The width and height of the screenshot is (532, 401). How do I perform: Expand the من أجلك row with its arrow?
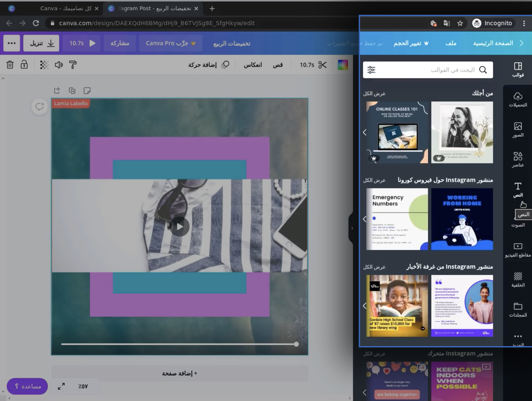point(364,132)
